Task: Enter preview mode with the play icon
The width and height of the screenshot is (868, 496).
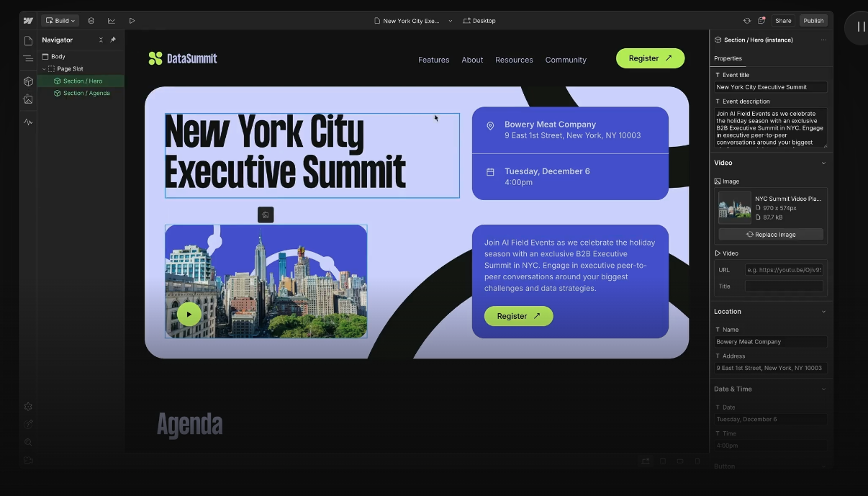Action: pyautogui.click(x=132, y=20)
